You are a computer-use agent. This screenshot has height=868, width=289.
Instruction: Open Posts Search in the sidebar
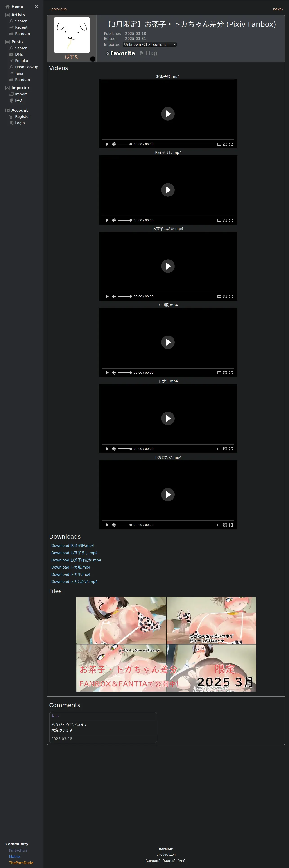(18, 48)
